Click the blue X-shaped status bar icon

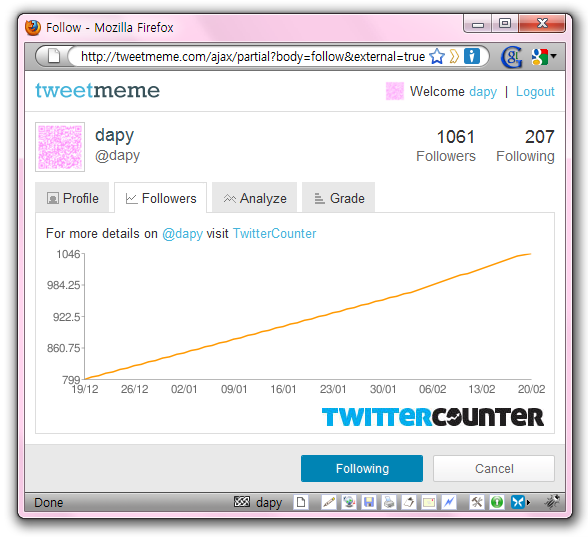click(x=518, y=502)
